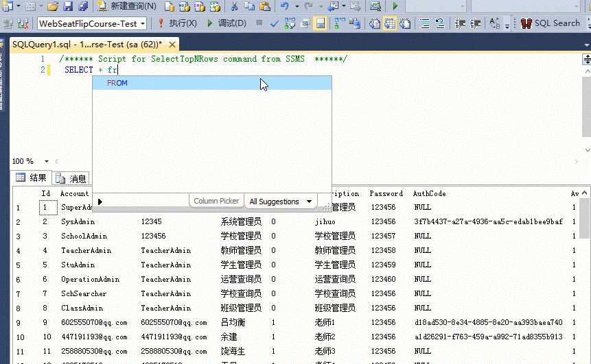Screen dimensions: 591x364
Task: Open the 100 % zoom dropdown
Action: pyautogui.click(x=47, y=161)
